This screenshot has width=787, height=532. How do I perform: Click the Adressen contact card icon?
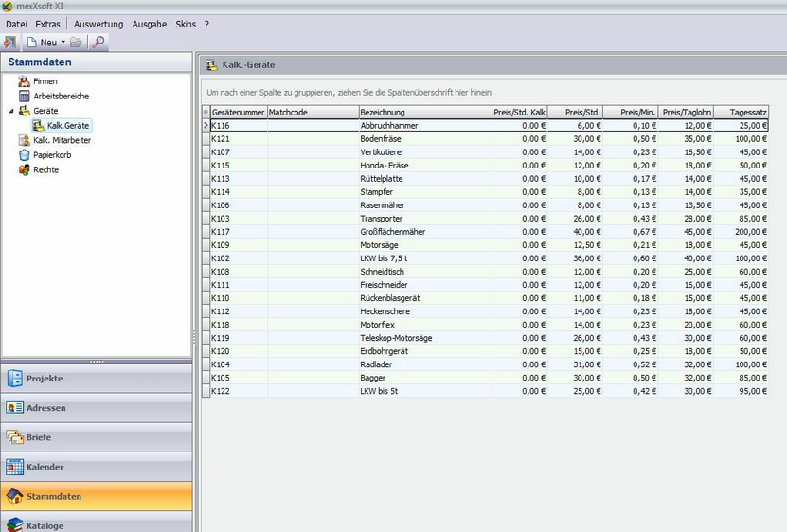[x=14, y=408]
